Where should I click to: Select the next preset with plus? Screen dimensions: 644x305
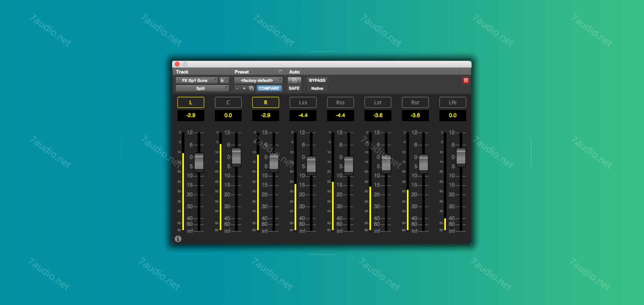(x=244, y=88)
